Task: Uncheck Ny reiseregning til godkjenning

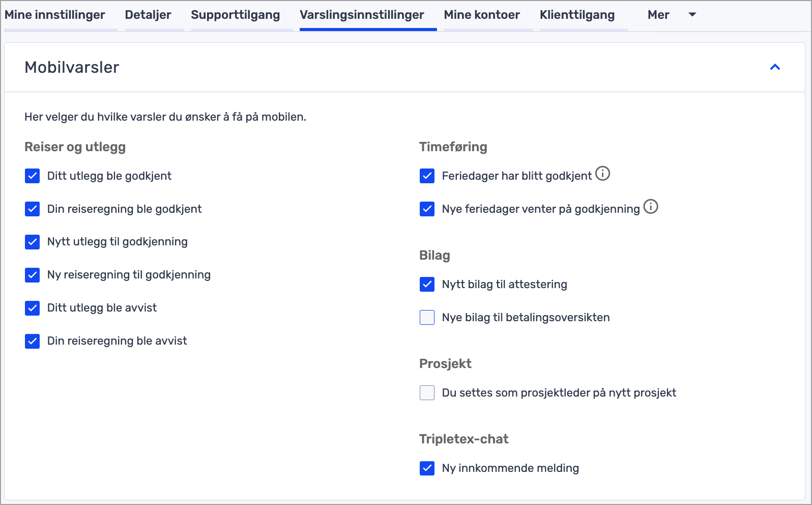Action: (33, 275)
